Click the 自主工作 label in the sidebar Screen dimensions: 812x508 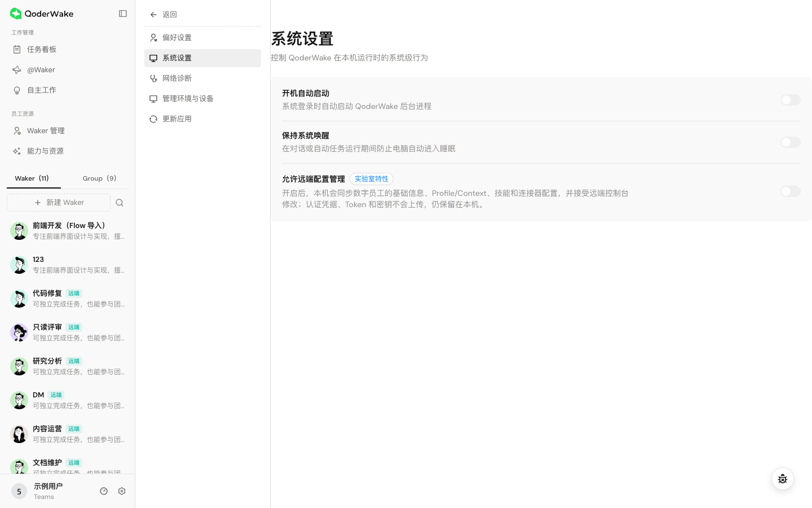point(42,90)
